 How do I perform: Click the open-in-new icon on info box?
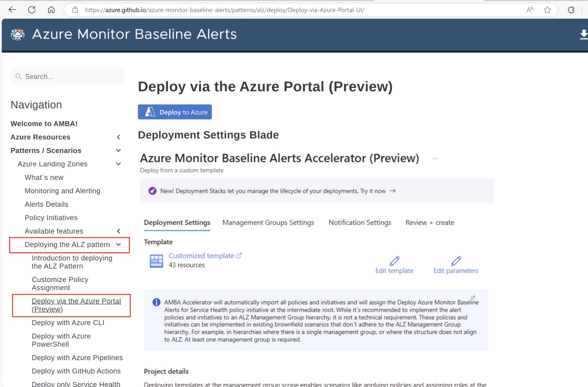pyautogui.click(x=473, y=297)
